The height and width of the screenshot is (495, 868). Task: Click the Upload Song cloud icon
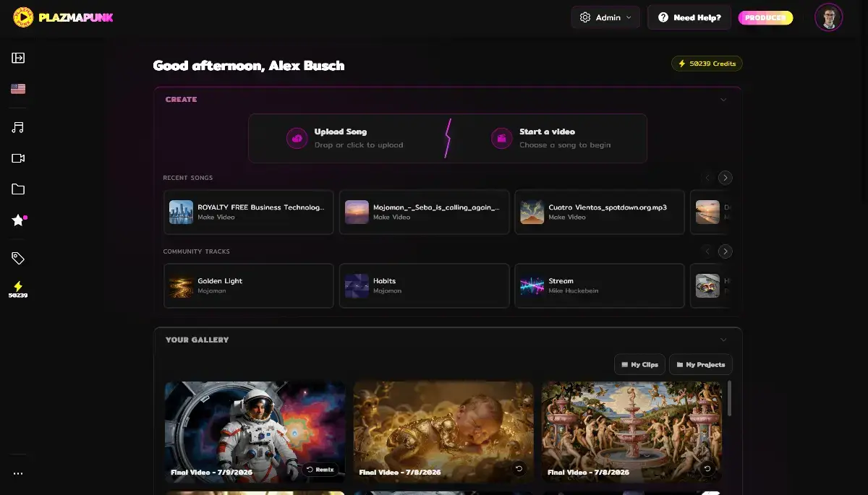[x=297, y=138]
